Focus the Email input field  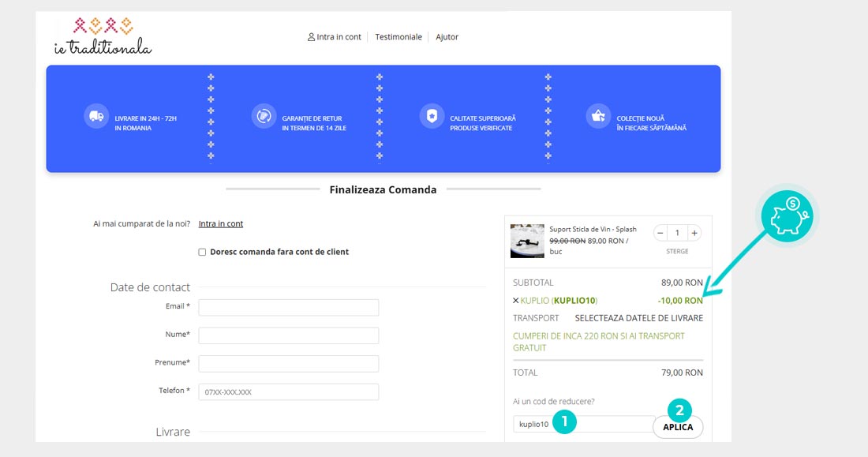click(x=288, y=307)
